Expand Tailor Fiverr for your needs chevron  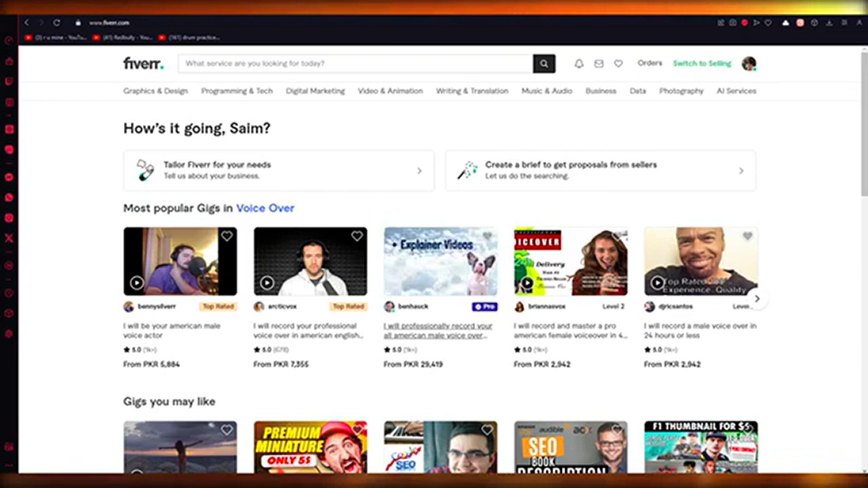click(x=420, y=171)
